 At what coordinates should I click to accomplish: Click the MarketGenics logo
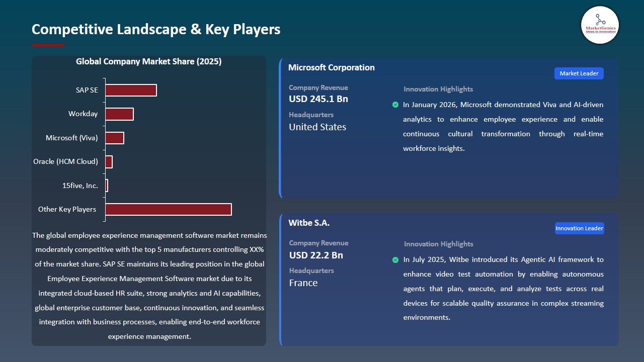coord(600,25)
